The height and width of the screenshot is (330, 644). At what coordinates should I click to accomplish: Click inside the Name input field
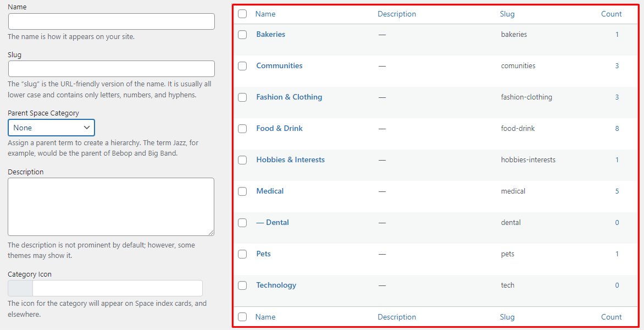pyautogui.click(x=111, y=21)
